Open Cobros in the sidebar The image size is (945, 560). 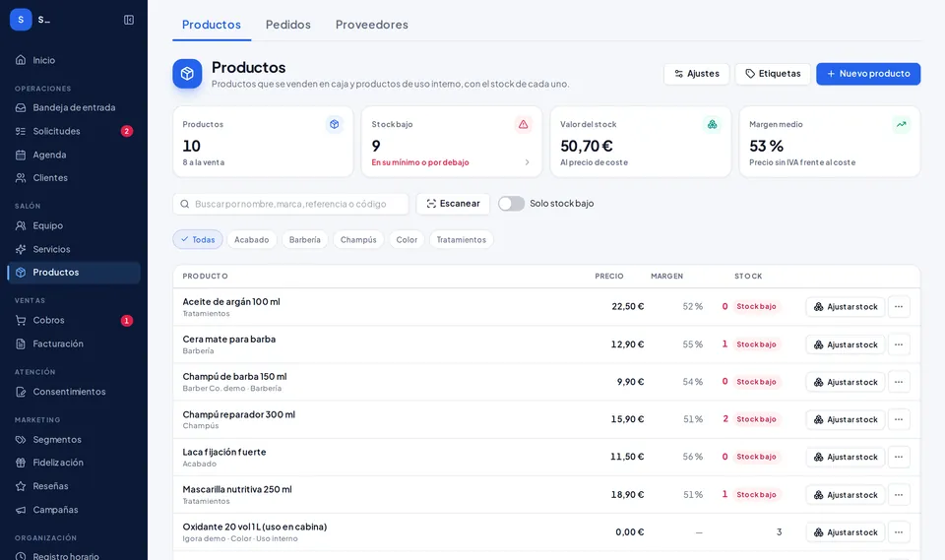tap(74, 320)
